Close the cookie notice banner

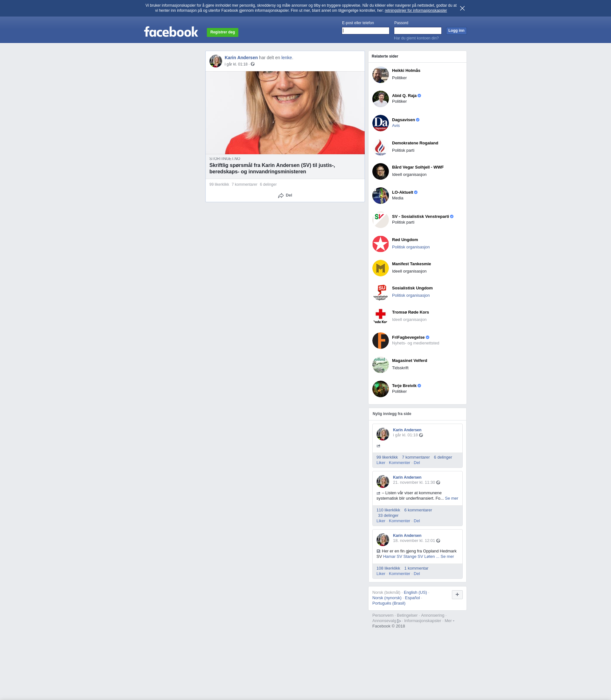pos(462,8)
